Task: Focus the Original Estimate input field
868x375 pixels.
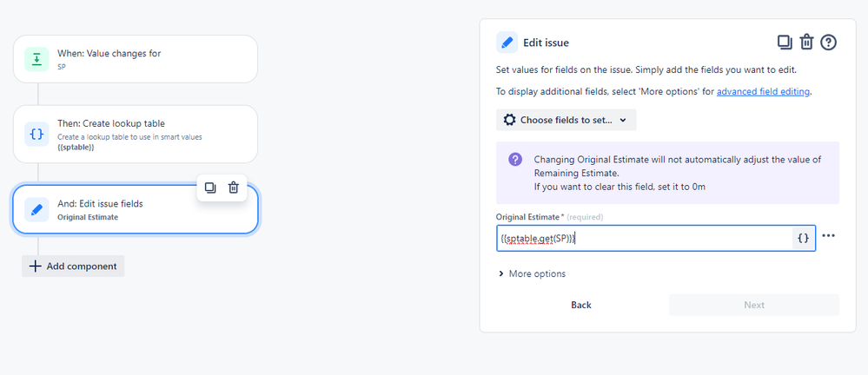Action: point(645,239)
